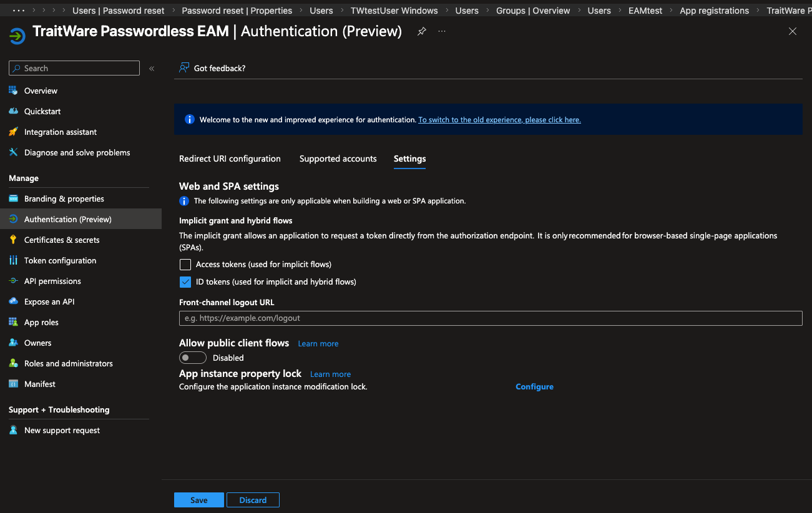This screenshot has width=812, height=513.
Task: Go to 'TWtestUser Windows' breadcrumb
Action: (394, 11)
